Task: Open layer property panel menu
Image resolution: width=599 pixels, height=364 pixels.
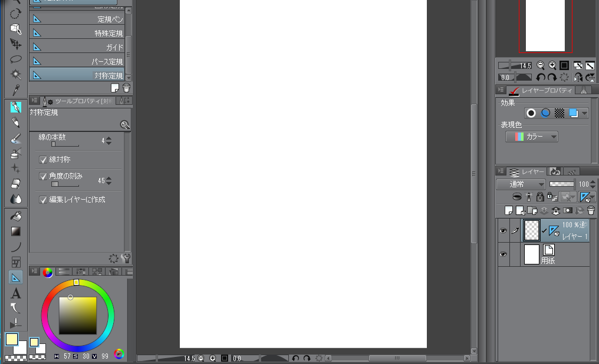Action: (x=501, y=90)
